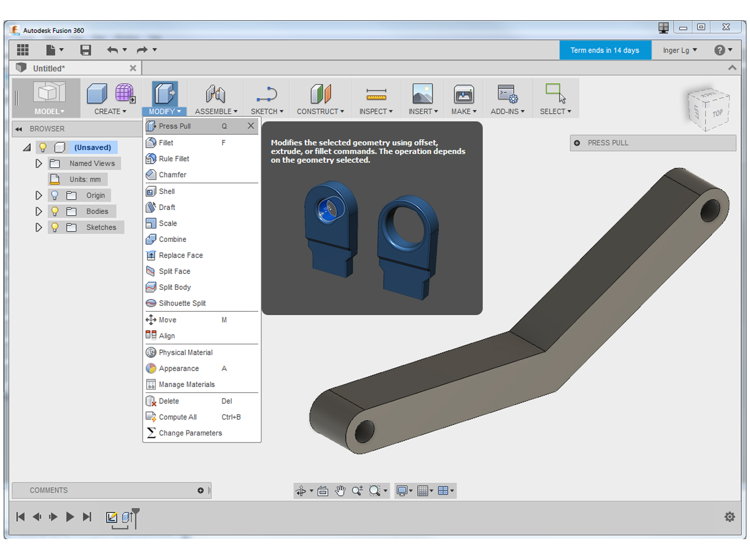The width and height of the screenshot is (750, 560).
Task: Click the Undo arrow icon
Action: pos(112,50)
